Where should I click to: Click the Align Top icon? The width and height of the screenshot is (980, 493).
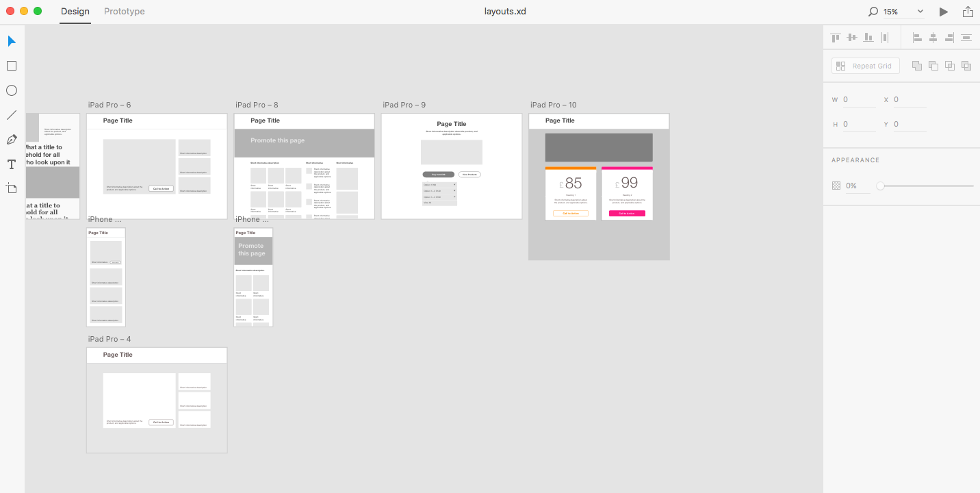point(836,38)
